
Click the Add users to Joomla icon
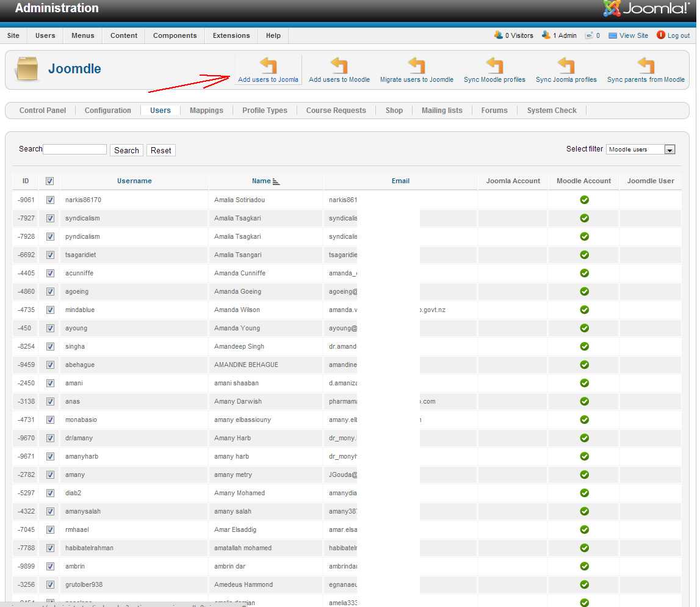268,66
